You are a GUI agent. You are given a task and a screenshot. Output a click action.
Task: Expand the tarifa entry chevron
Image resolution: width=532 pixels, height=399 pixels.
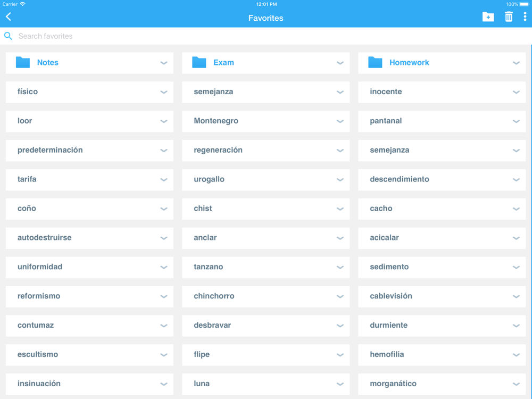tap(163, 179)
